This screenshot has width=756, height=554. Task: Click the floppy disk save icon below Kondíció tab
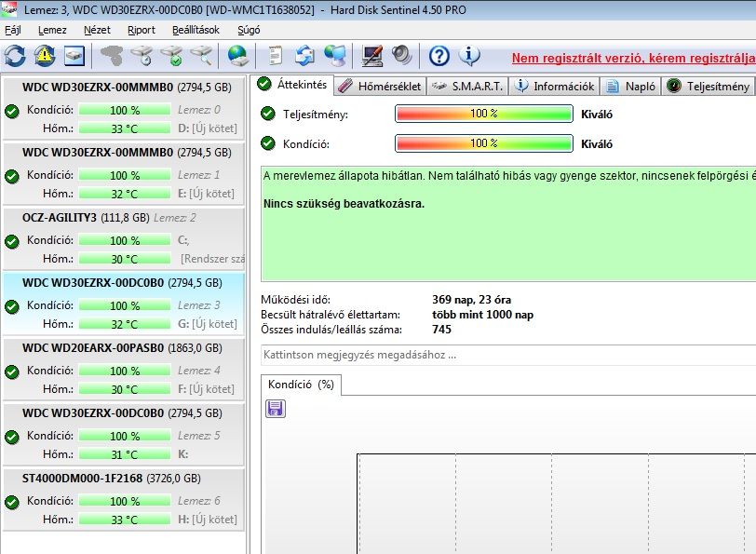[x=276, y=409]
